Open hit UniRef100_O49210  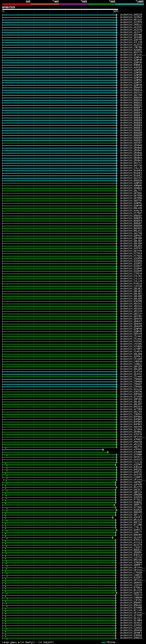131,25
